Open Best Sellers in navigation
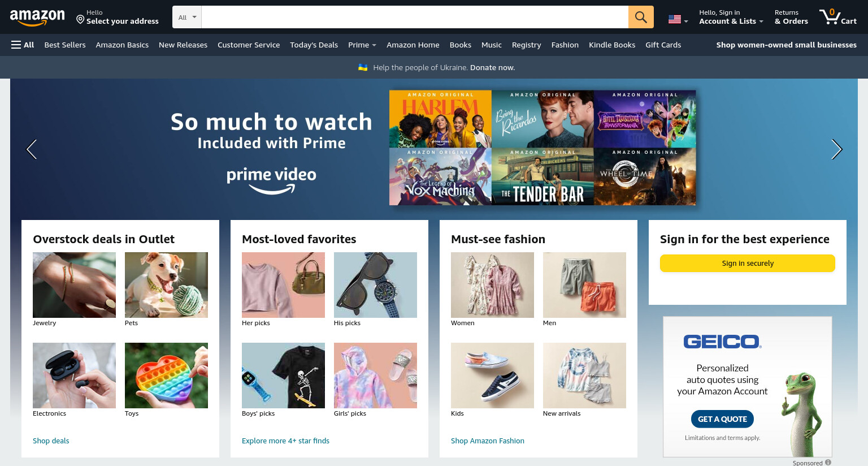This screenshot has width=868, height=466. click(65, 45)
